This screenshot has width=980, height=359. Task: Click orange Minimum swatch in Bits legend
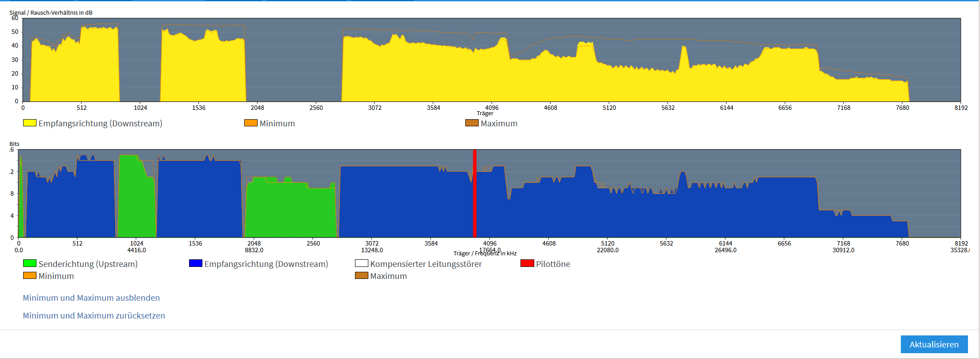tap(30, 275)
